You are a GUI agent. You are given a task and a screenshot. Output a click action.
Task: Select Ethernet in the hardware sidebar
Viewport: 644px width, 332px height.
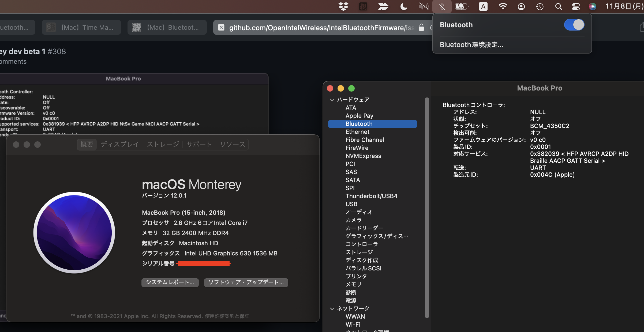(357, 131)
